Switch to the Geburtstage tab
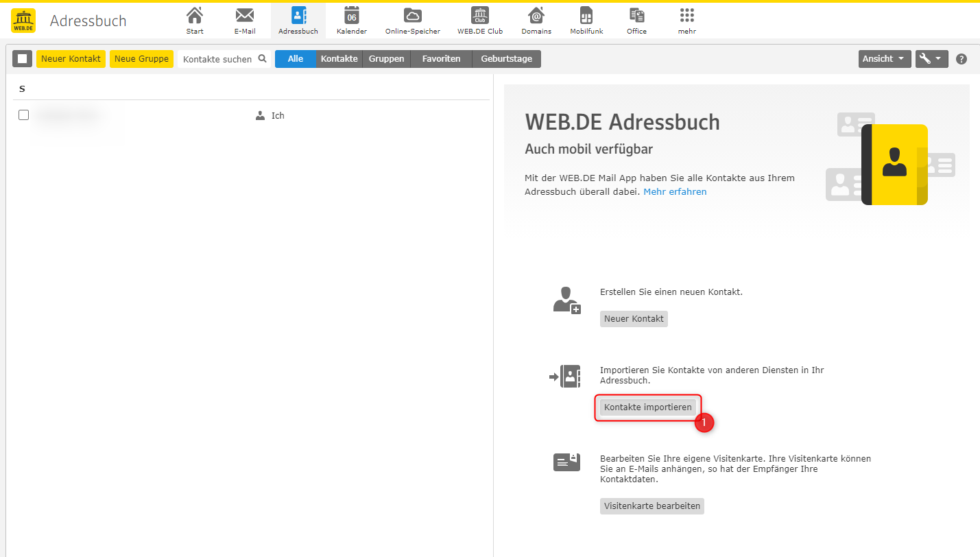The image size is (980, 557). coord(506,59)
